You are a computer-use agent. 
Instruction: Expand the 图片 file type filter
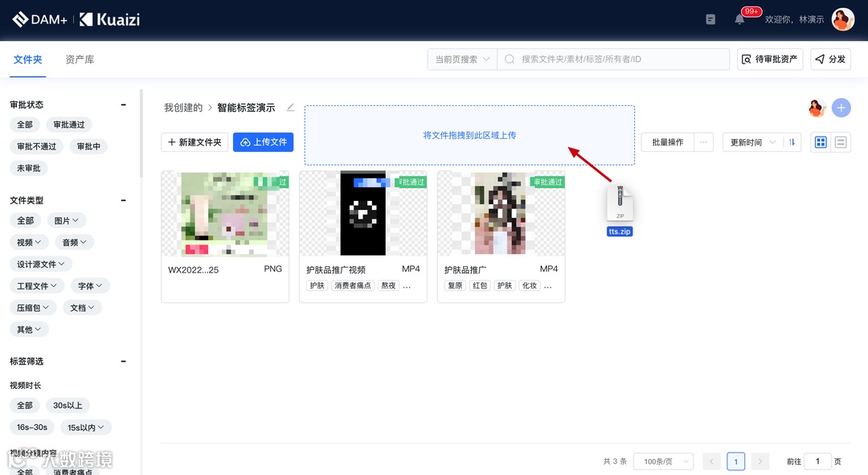coord(67,220)
